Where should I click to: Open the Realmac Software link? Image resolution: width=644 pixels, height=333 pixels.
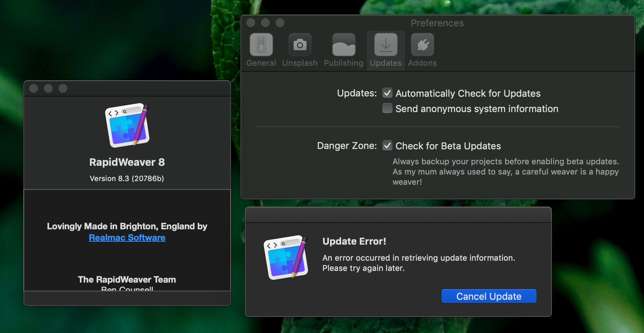tap(127, 238)
